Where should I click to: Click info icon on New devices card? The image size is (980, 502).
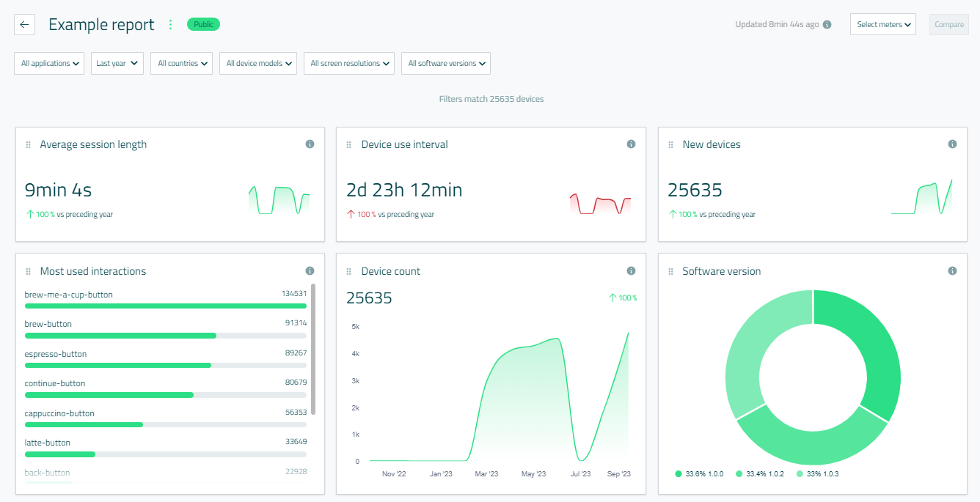point(952,144)
